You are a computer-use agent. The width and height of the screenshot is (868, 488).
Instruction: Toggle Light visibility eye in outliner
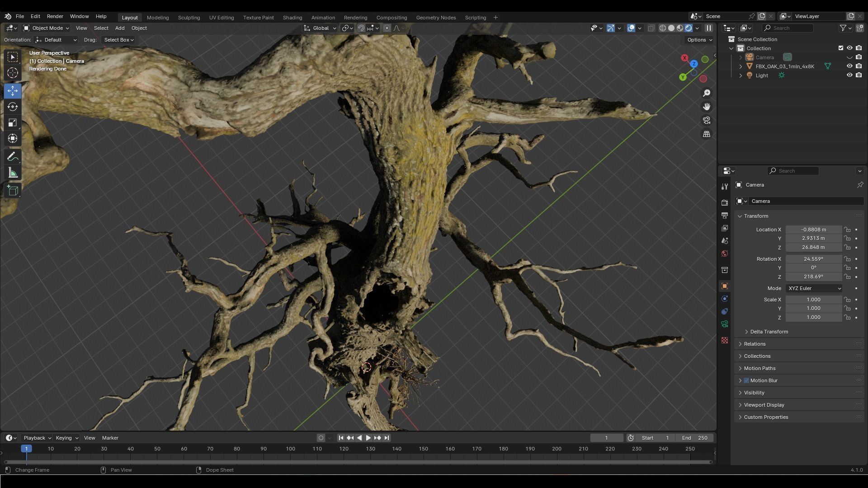[x=849, y=75]
